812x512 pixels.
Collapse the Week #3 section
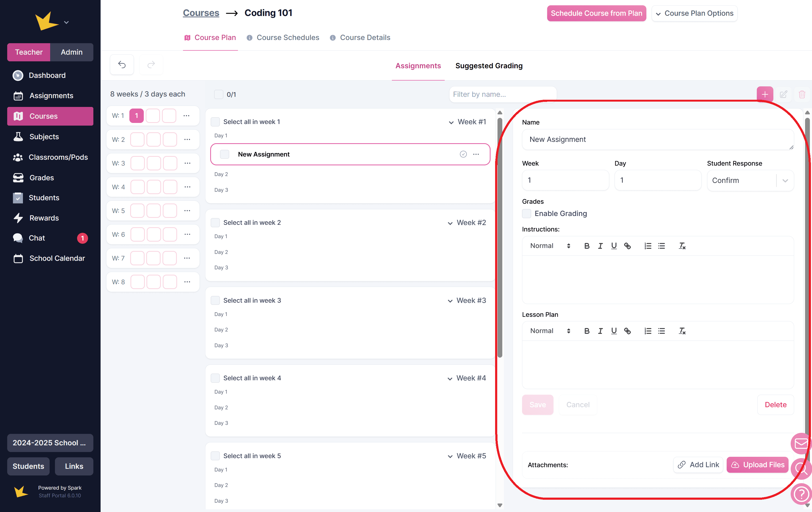(x=450, y=301)
